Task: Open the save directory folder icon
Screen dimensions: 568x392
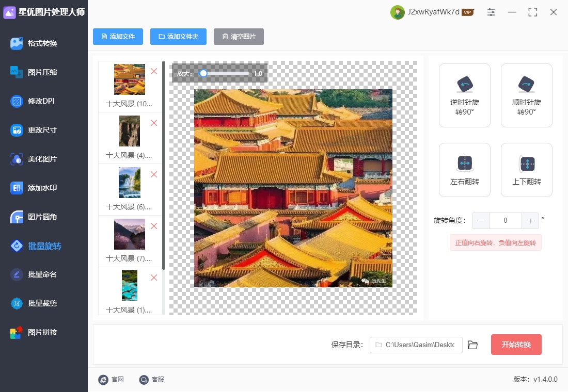Action: pos(472,345)
